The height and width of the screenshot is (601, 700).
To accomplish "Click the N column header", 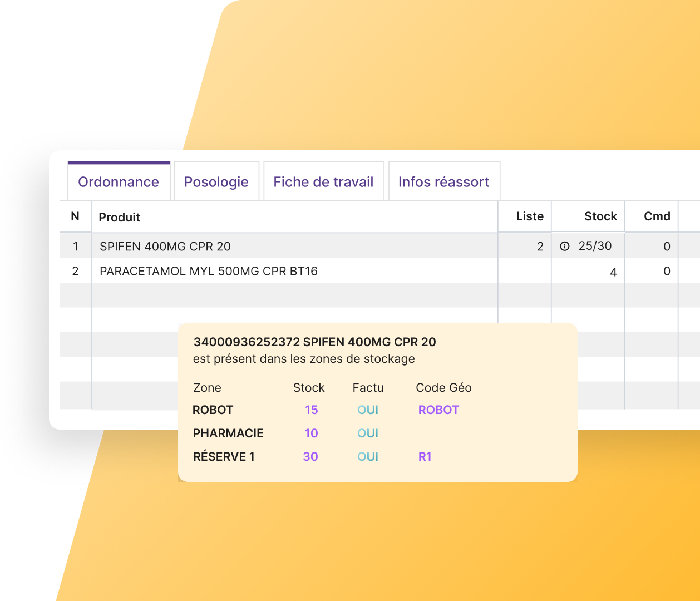I will 75,216.
